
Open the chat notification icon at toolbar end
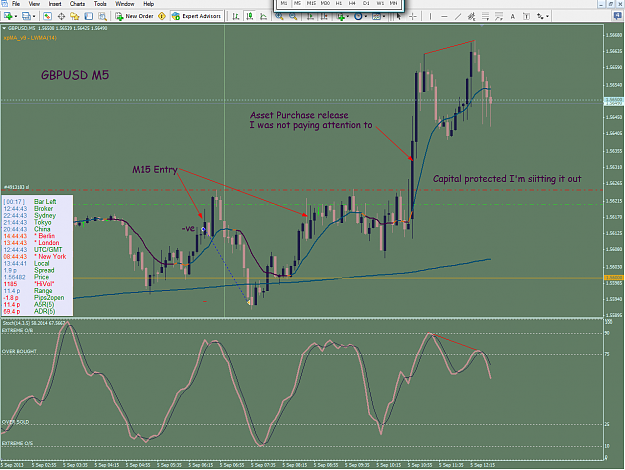(x=618, y=16)
